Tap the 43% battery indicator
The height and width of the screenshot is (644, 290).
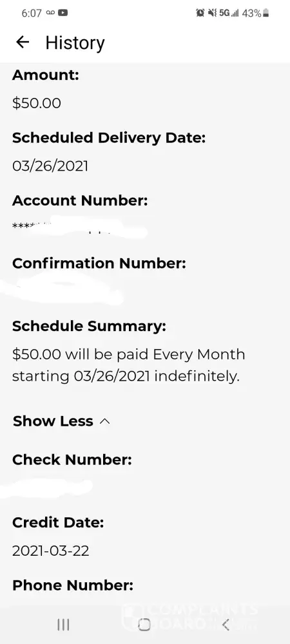[255, 13]
